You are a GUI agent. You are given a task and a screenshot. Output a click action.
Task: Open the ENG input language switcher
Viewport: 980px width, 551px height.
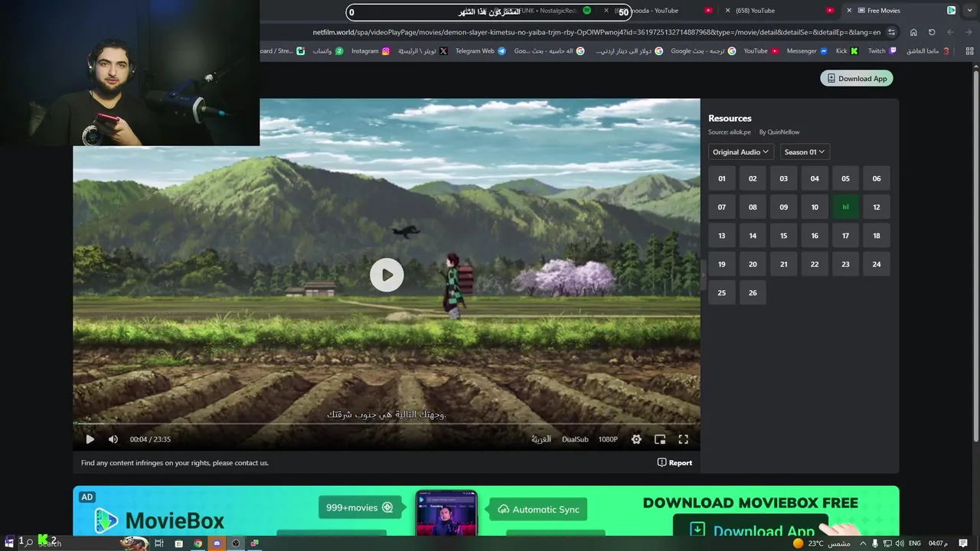(x=915, y=543)
